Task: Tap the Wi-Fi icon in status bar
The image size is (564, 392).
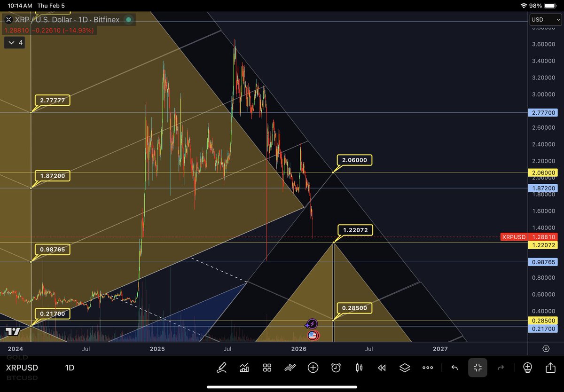Action: (x=524, y=6)
